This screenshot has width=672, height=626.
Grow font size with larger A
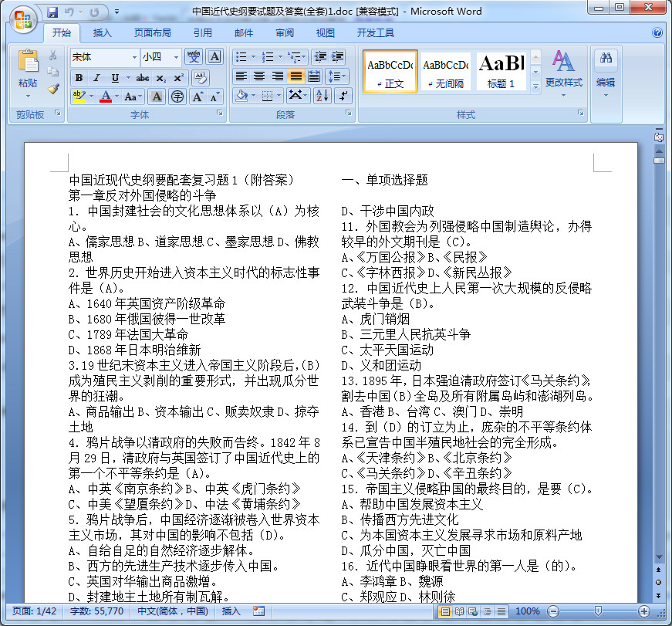click(x=198, y=96)
